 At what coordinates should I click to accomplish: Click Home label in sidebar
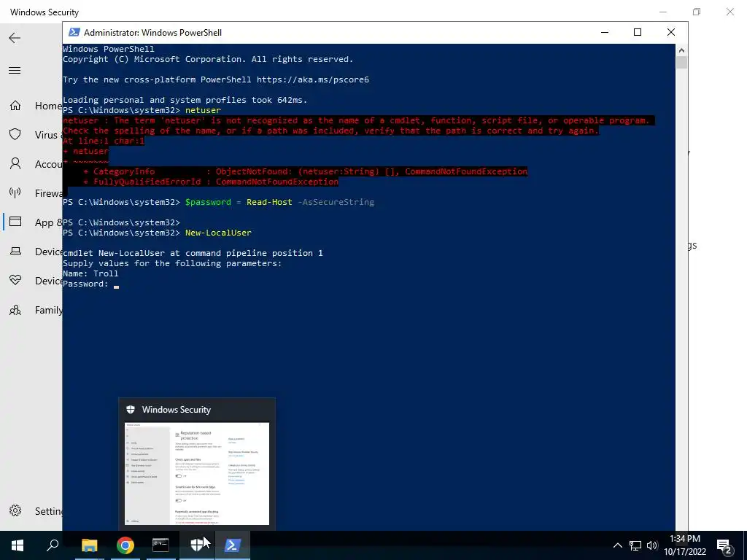[x=48, y=106]
